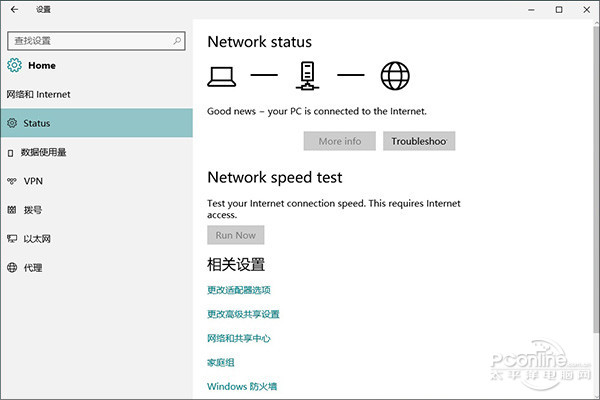
Task: Go back with the arrow icon
Action: coord(15,10)
